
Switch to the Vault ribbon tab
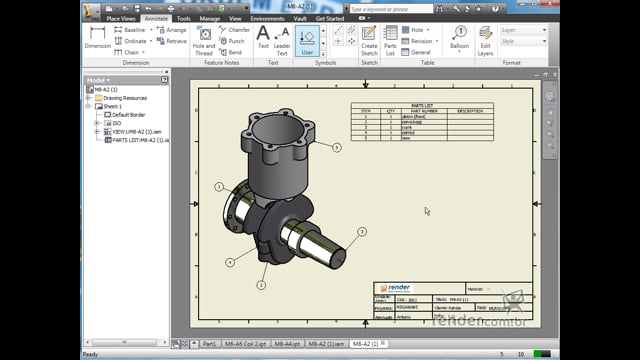point(300,18)
